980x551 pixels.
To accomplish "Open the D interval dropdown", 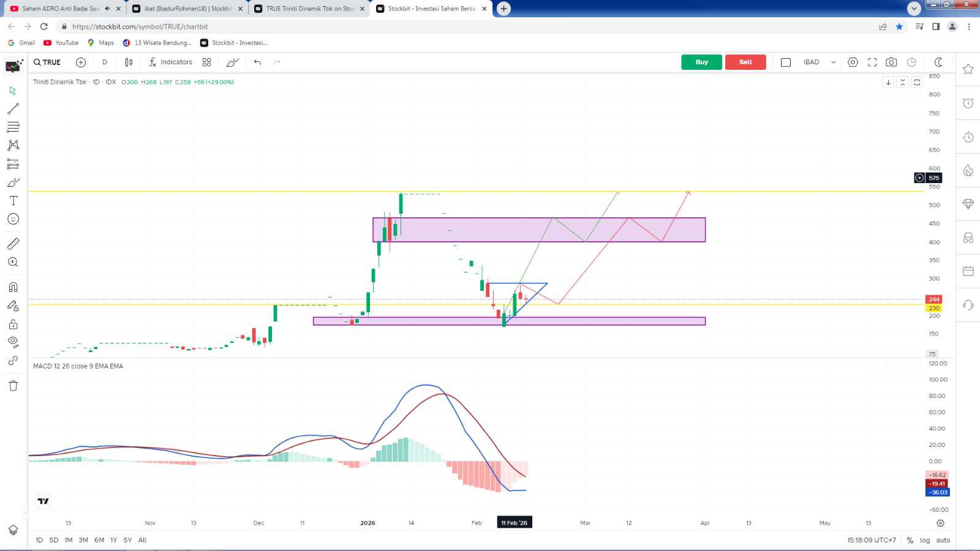I will [105, 62].
